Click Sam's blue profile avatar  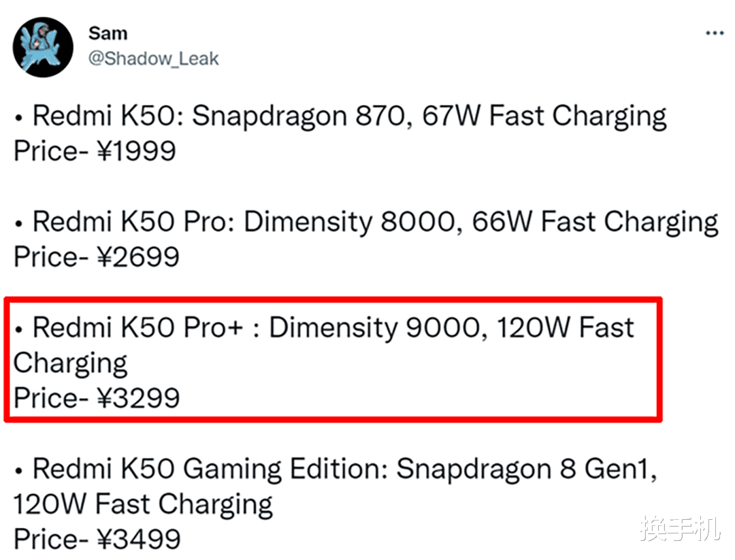(44, 46)
